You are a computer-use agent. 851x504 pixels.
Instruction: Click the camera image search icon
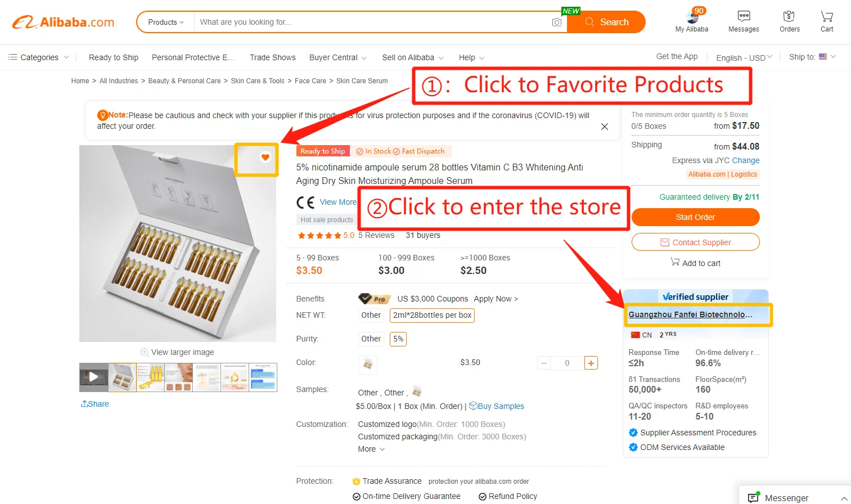tap(556, 22)
